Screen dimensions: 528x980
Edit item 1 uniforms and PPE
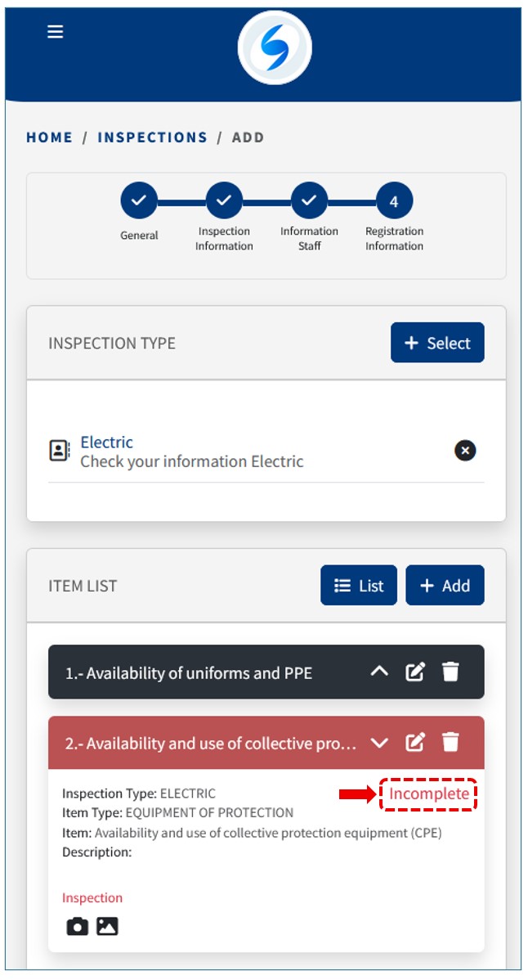click(x=415, y=672)
